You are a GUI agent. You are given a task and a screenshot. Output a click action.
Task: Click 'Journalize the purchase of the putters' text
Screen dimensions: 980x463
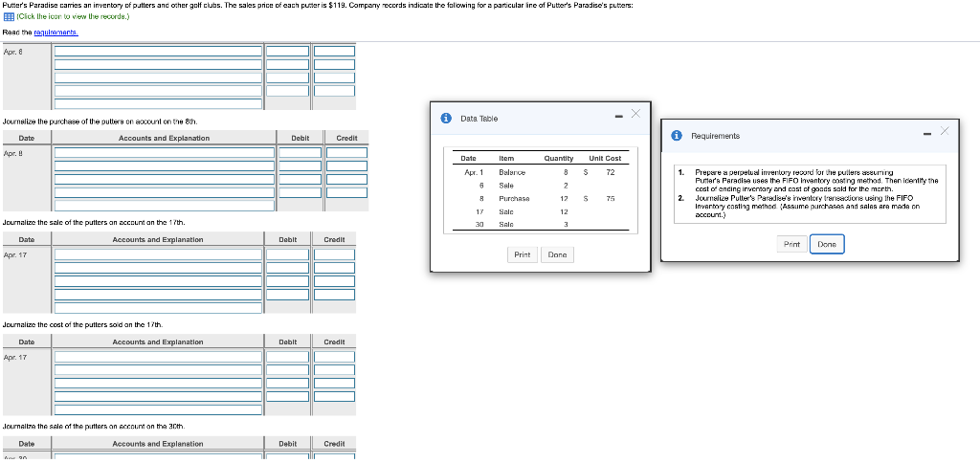click(101, 121)
